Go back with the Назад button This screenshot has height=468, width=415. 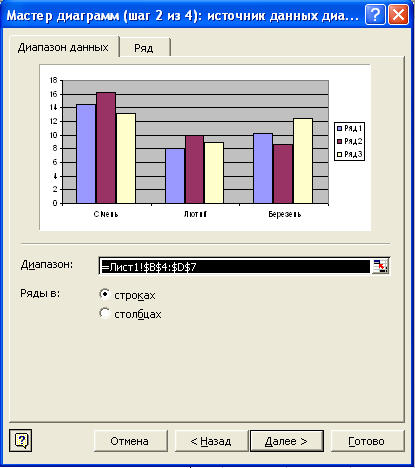click(x=211, y=441)
